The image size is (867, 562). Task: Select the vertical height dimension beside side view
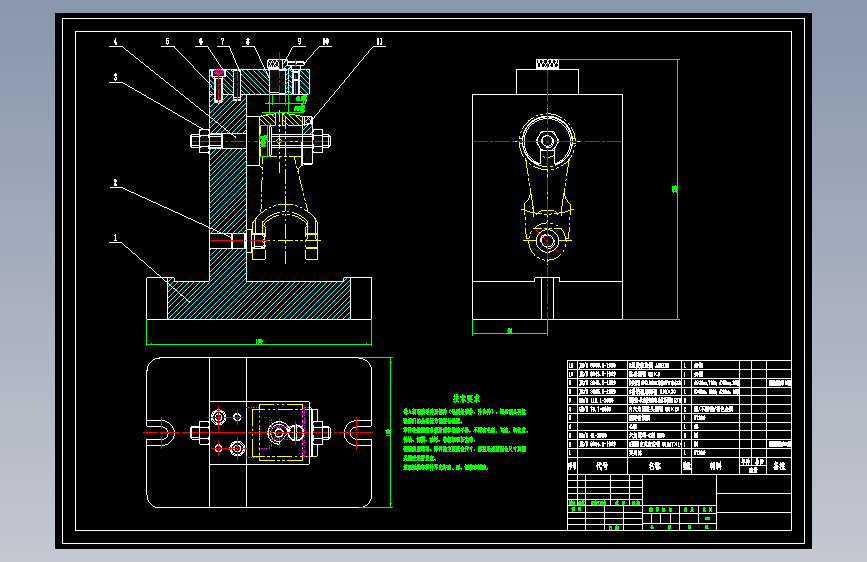(x=676, y=189)
